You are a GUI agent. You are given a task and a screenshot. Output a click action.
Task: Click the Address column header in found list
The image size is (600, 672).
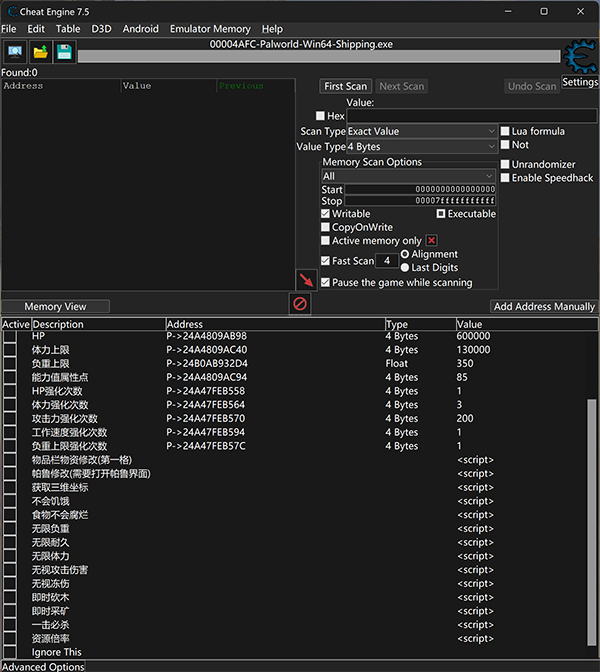pyautogui.click(x=61, y=86)
